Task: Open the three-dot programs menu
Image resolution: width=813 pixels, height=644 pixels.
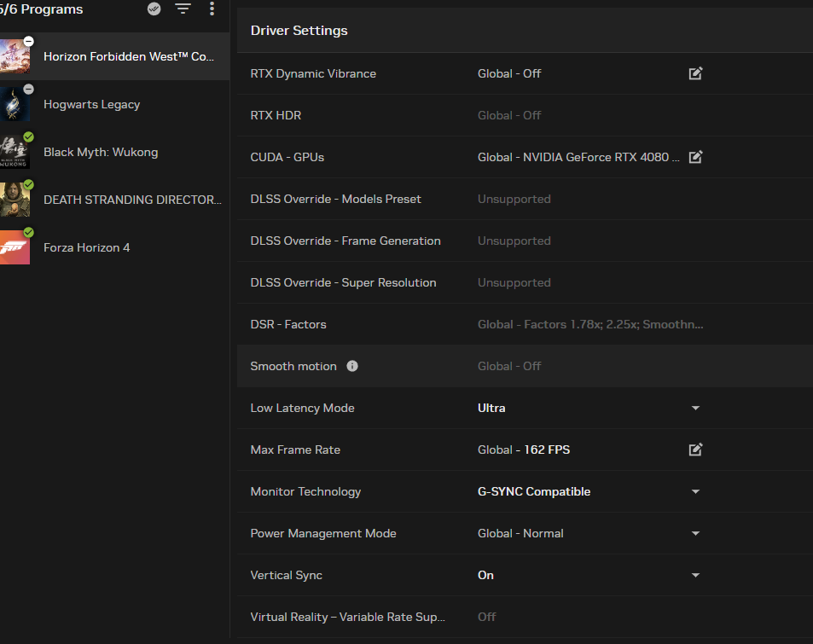Action: (212, 9)
